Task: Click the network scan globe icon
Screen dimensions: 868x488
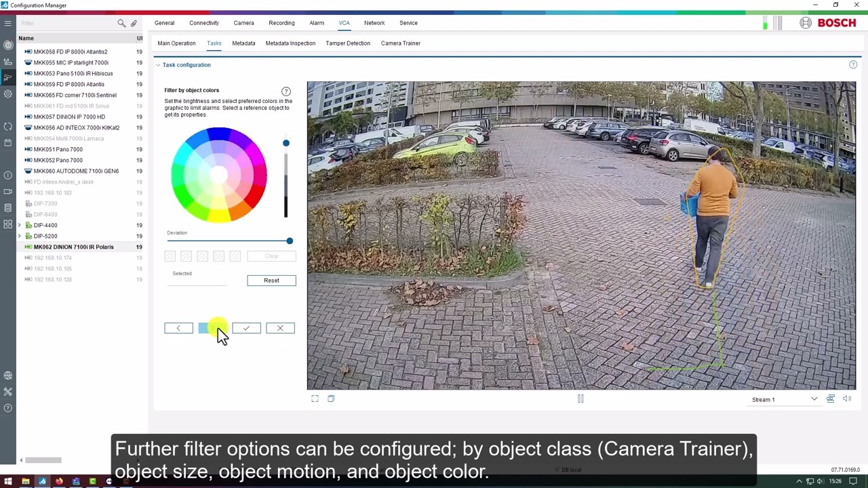Action: 7,45
